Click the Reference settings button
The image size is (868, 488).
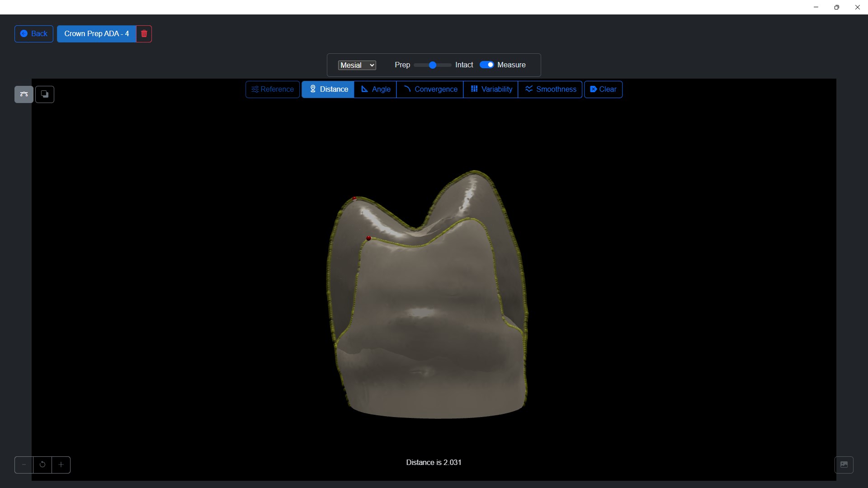pyautogui.click(x=273, y=89)
